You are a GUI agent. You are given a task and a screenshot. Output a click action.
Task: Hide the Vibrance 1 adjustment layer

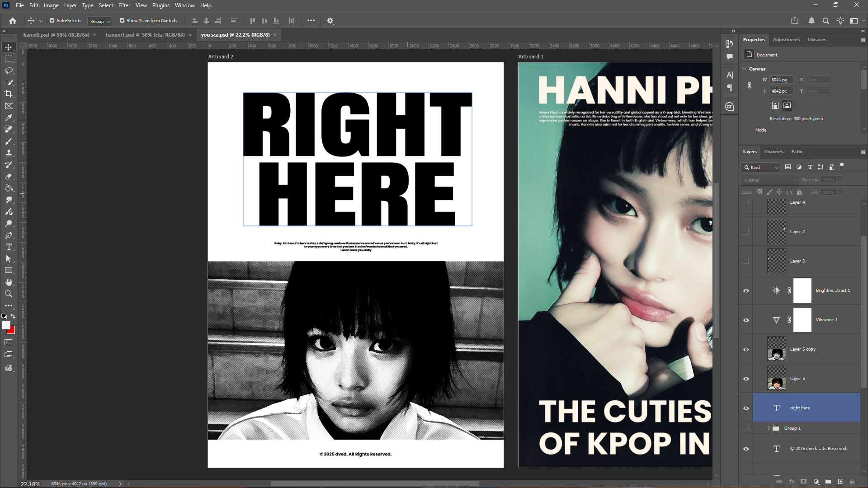pos(746,320)
